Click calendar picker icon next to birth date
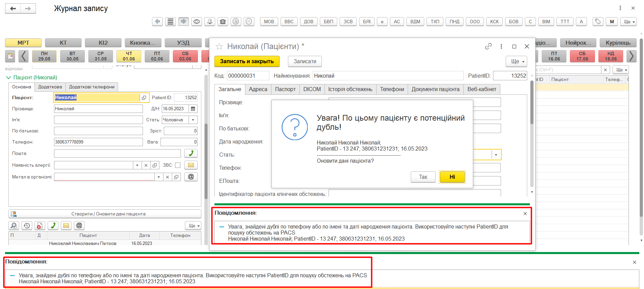Screen dimensions: 644x289 click(x=193, y=109)
